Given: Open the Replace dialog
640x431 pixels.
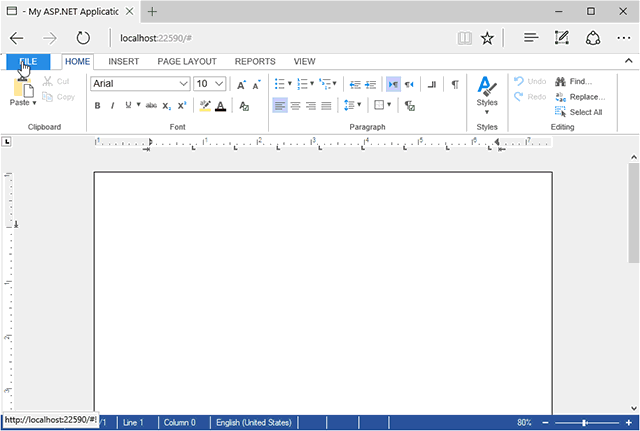Looking at the screenshot, I should [580, 97].
